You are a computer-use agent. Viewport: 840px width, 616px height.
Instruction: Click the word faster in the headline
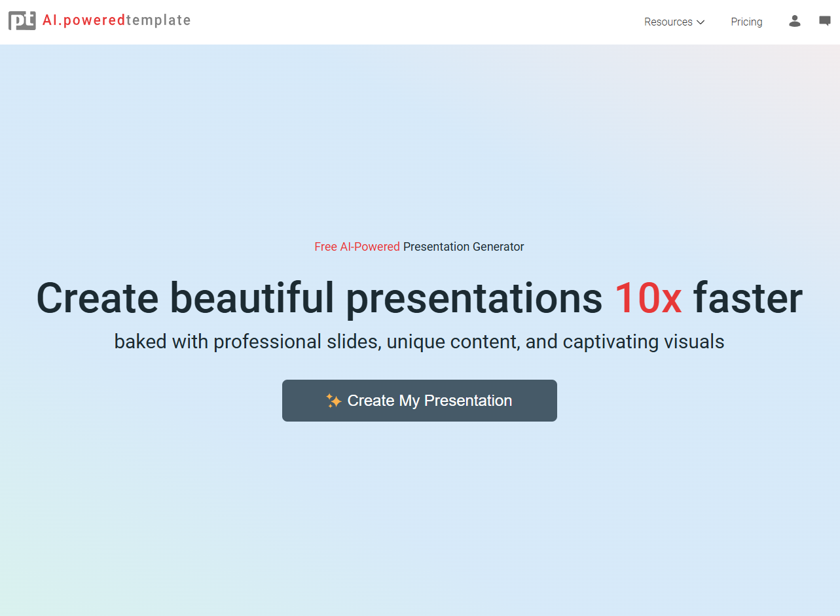click(x=748, y=298)
